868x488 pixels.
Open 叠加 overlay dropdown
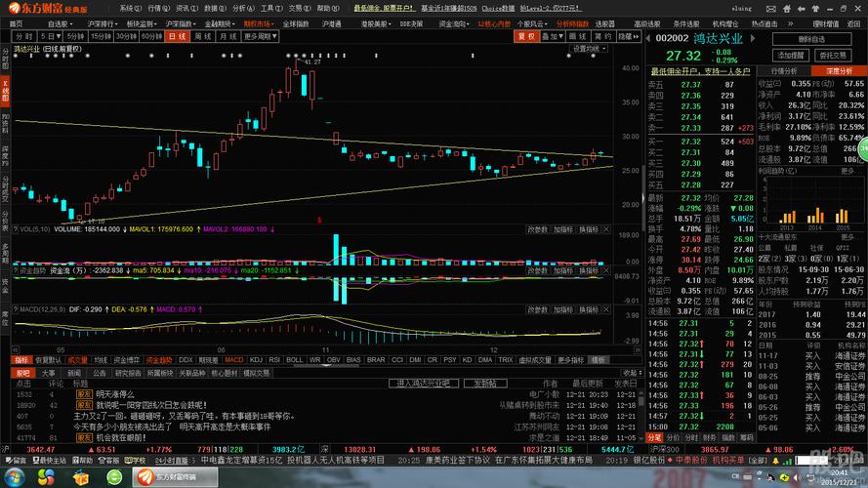pyautogui.click(x=552, y=36)
